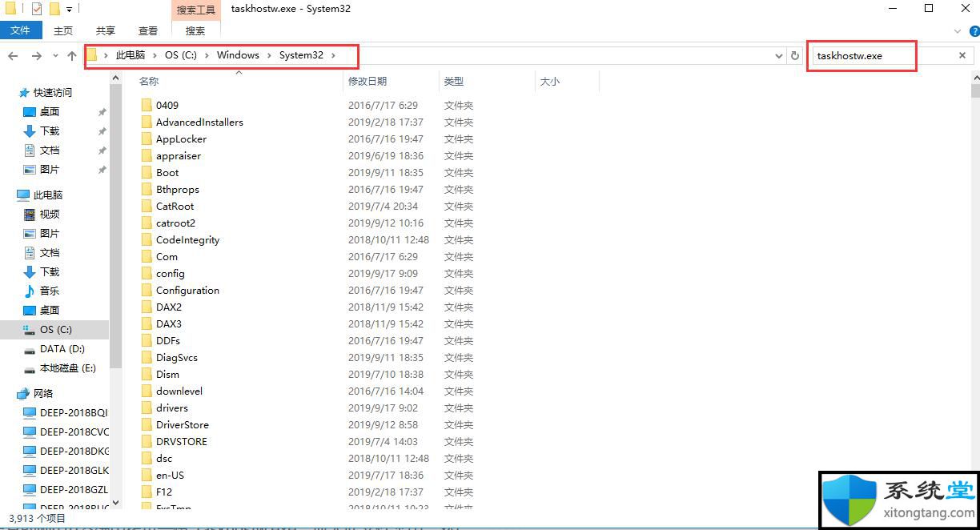Viewport: 980px width, 530px height.
Task: Switch to the 共享 ribbon tab
Action: 106,30
